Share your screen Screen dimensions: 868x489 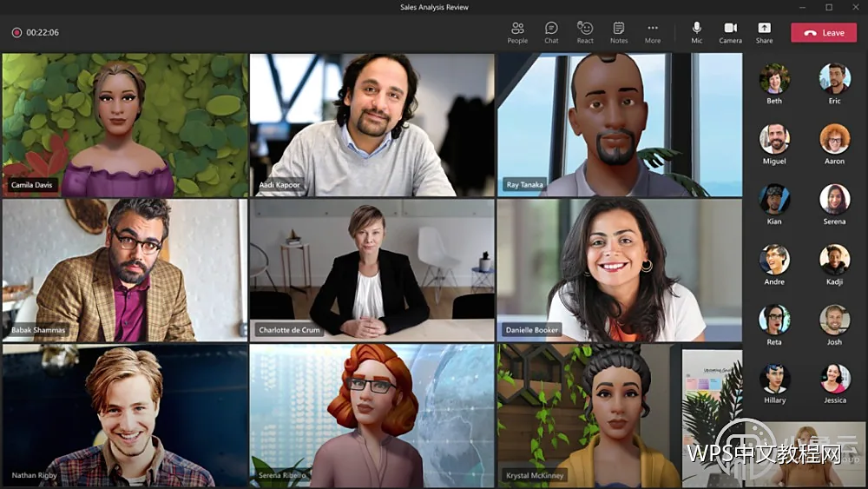[764, 33]
